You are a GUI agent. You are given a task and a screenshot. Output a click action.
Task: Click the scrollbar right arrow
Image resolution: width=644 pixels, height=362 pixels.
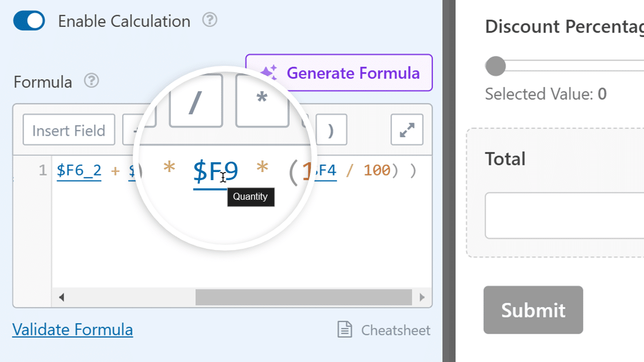(421, 297)
